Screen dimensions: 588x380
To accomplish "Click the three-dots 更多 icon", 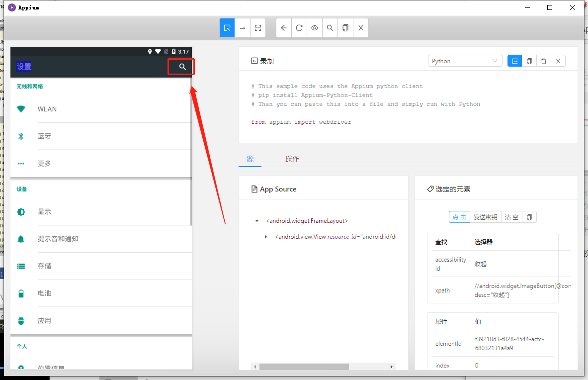I will tap(21, 164).
